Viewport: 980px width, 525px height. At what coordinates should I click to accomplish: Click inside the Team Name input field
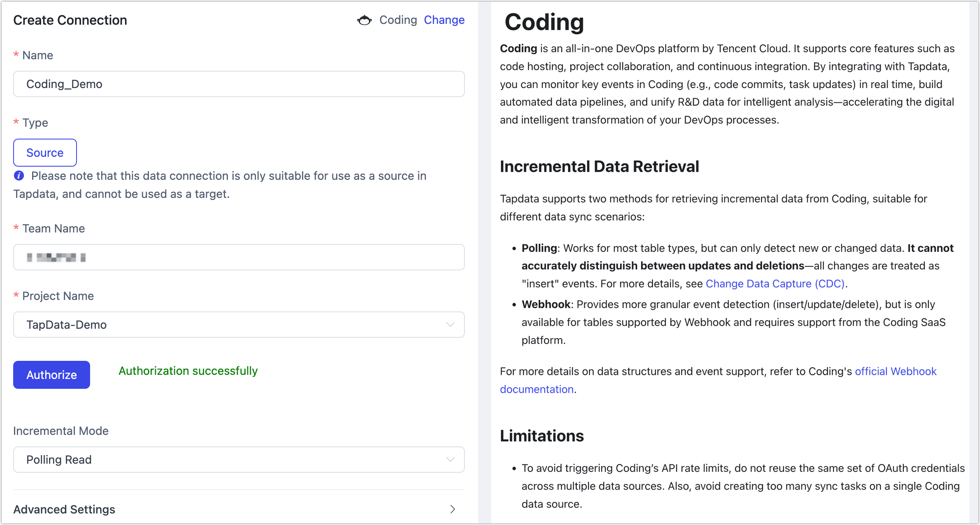(239, 257)
